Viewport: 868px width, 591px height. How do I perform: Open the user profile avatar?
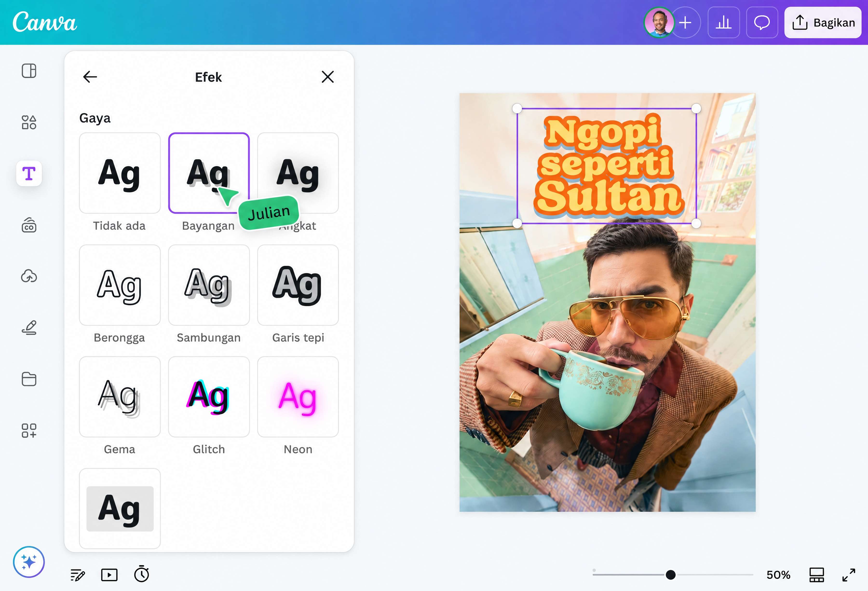click(x=659, y=22)
